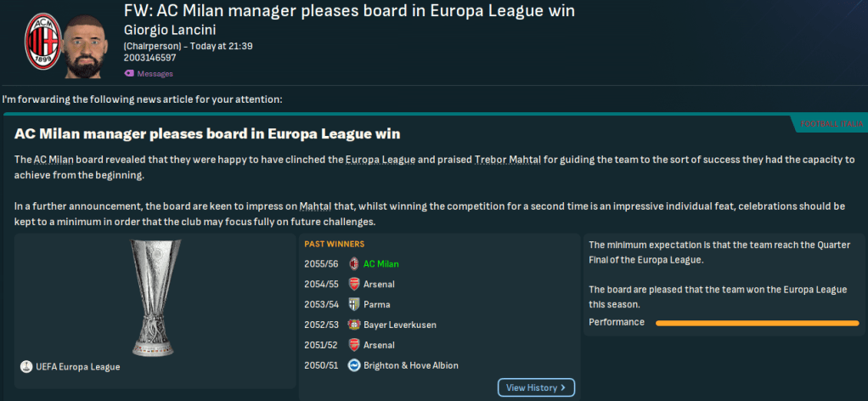Click the Parma crest in past winners
This screenshot has width=868, height=401.
click(x=354, y=305)
